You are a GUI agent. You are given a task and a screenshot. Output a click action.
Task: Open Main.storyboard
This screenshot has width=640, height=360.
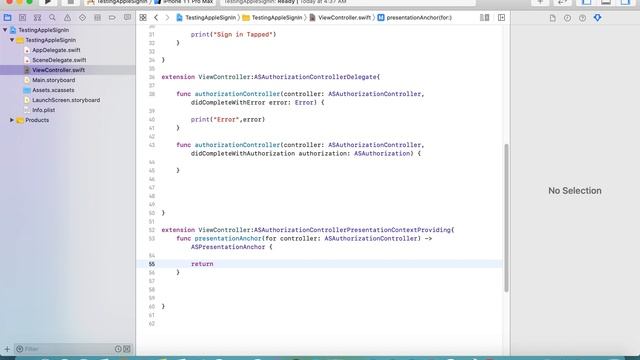(x=53, y=80)
